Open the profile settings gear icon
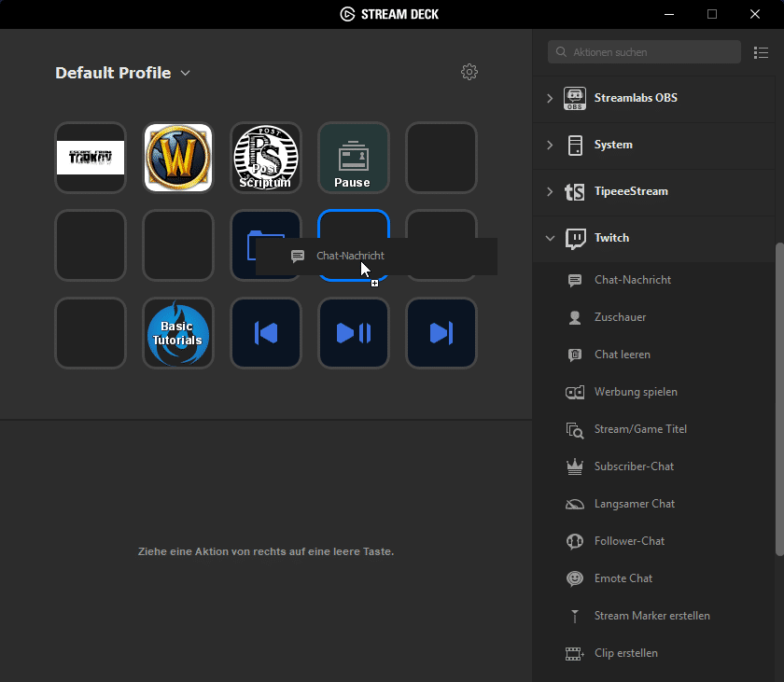This screenshot has height=682, width=784. [x=469, y=73]
